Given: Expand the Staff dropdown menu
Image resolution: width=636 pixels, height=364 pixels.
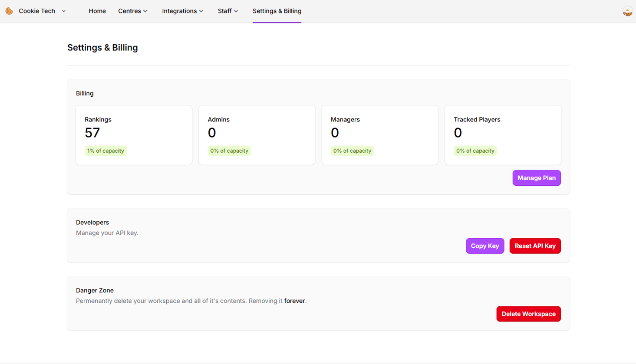Looking at the screenshot, I should [x=228, y=11].
